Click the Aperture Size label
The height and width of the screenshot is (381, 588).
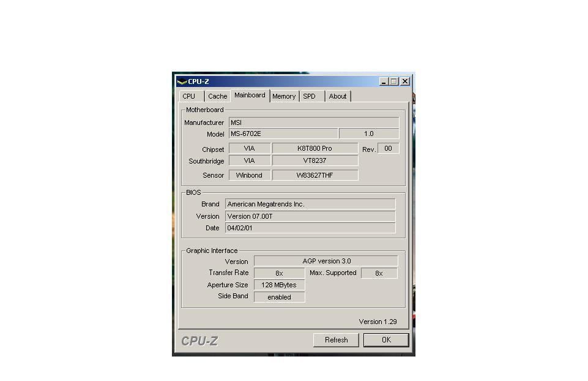[228, 285]
